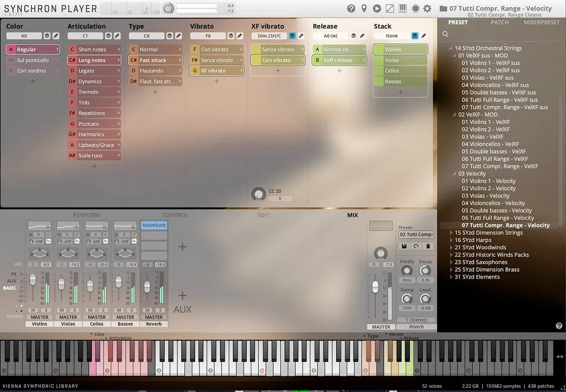Expand the 15 SYzd Dimension Strings folder
Image resolution: width=566 pixels, height=392 pixels.
[451, 233]
